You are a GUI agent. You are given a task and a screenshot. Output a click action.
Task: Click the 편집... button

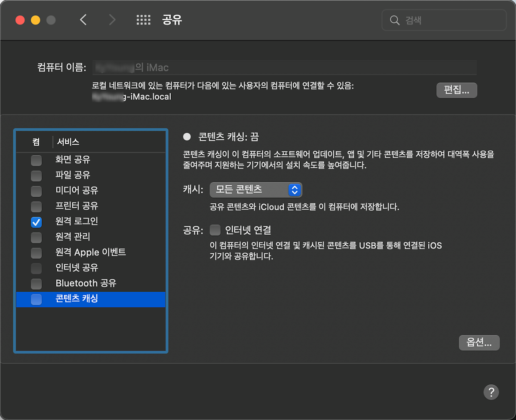[x=457, y=91]
